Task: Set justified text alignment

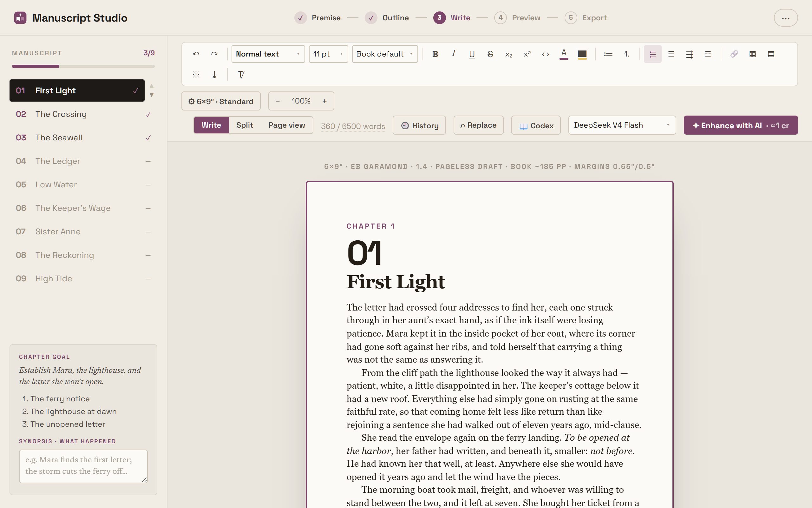Action: (708, 54)
